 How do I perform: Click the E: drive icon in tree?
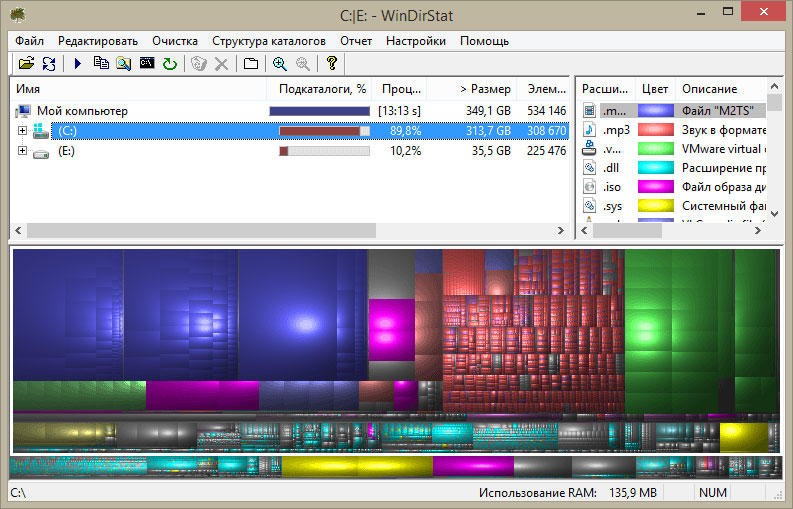(x=41, y=152)
